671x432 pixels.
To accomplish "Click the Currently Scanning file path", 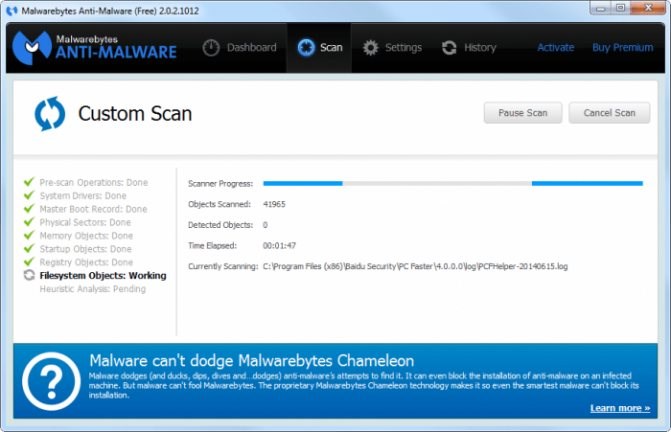I will click(415, 266).
